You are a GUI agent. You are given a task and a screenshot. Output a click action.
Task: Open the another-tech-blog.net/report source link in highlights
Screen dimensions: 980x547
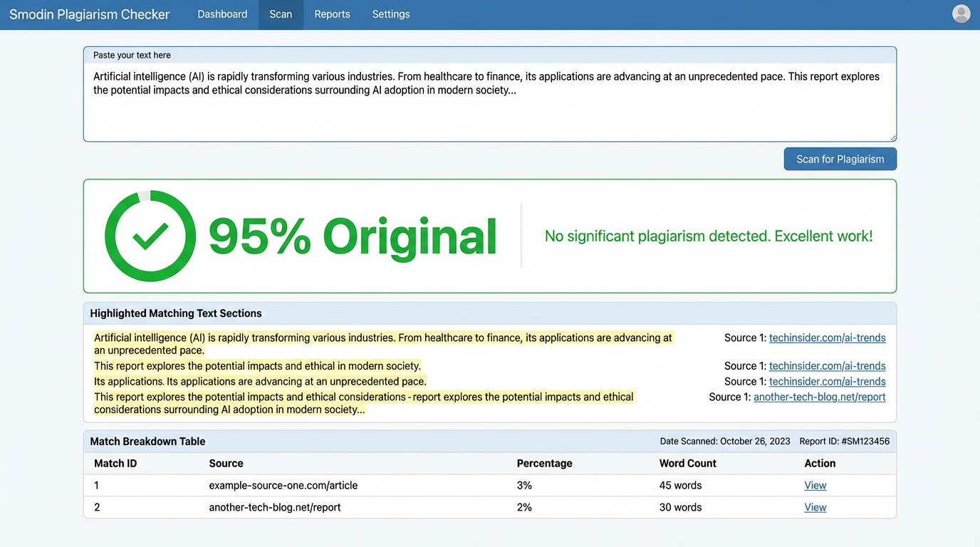coord(819,397)
